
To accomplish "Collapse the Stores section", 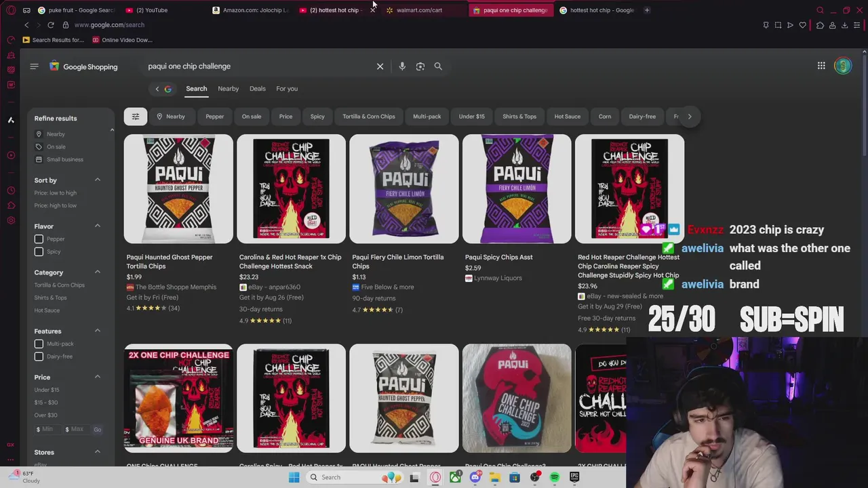I will [97, 452].
